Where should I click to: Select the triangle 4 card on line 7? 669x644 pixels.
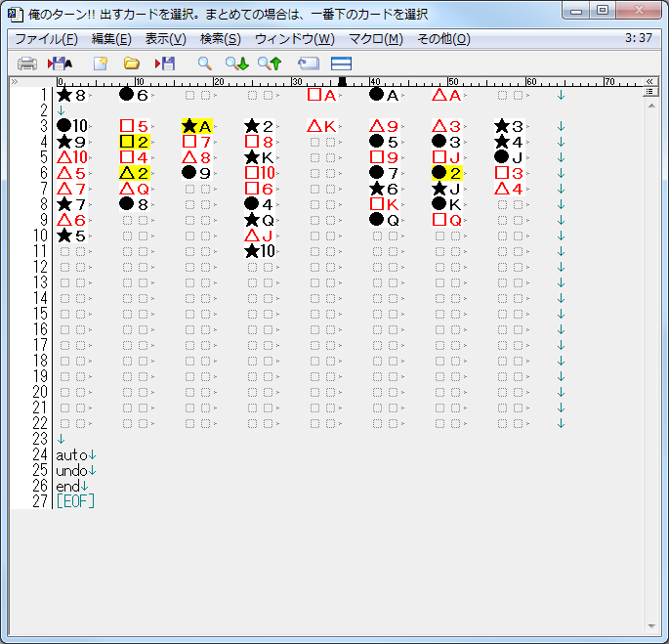pos(510,189)
